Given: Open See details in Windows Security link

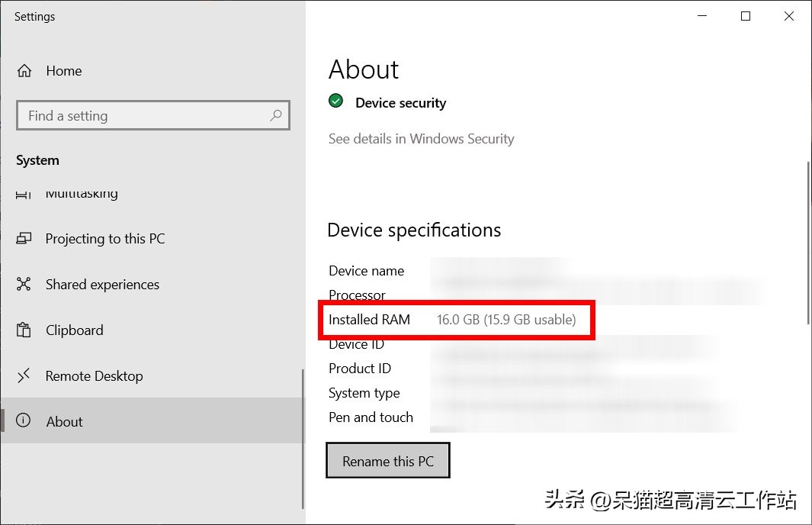Looking at the screenshot, I should click(421, 139).
